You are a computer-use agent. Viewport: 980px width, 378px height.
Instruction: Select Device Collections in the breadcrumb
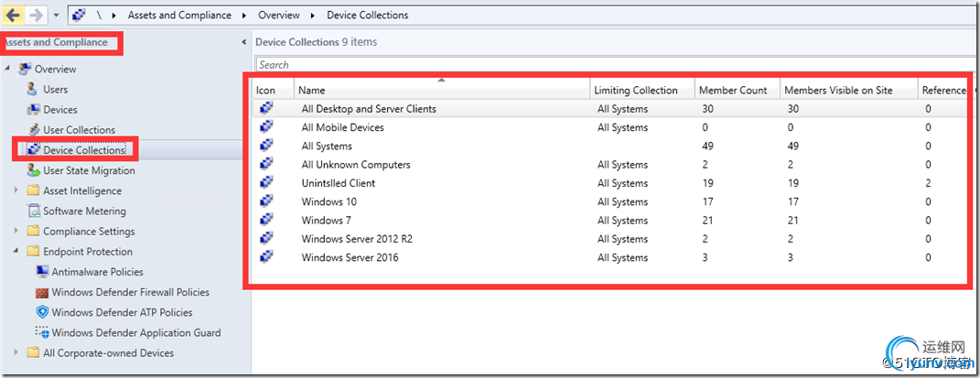(x=368, y=15)
